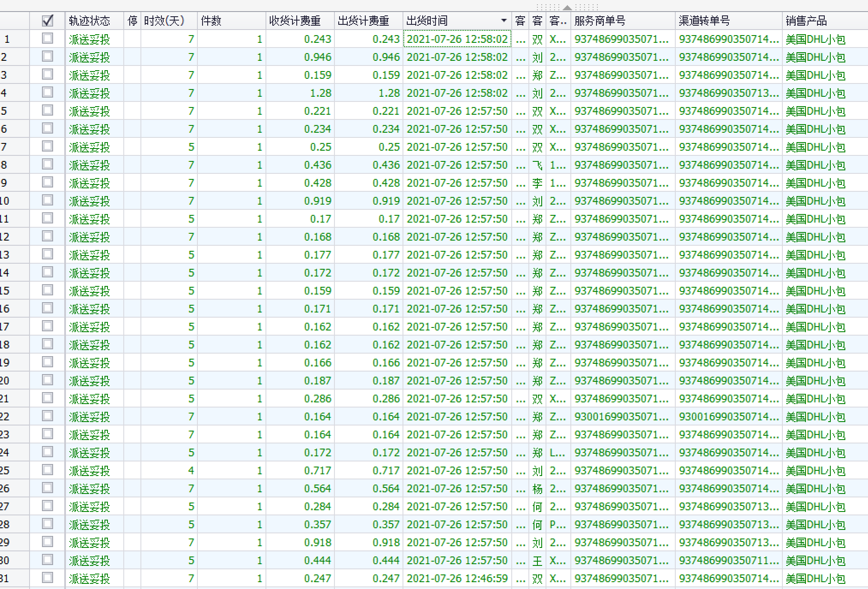
Task: Select the row header numbered 28
Action: pyautogui.click(x=15, y=524)
